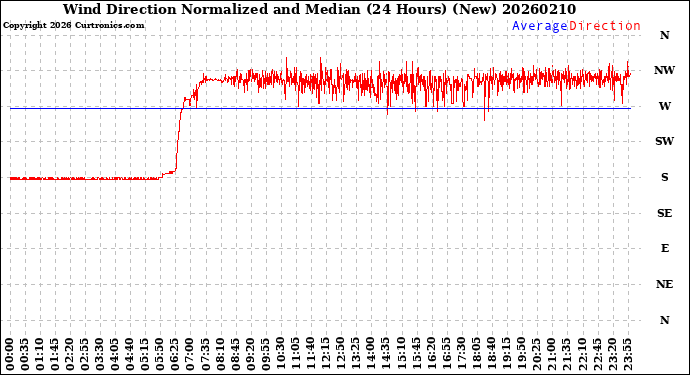Click the 05:15 time label
Screen dimensions: 690x375
tap(145, 355)
